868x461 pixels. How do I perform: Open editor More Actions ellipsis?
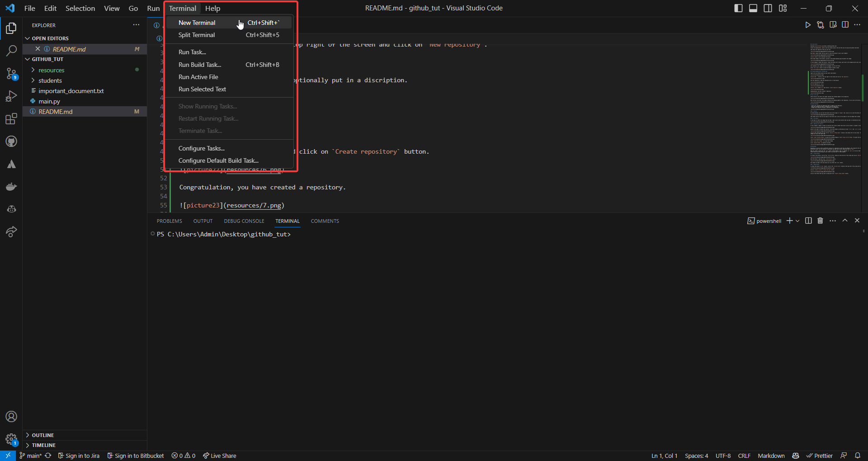[x=857, y=25]
